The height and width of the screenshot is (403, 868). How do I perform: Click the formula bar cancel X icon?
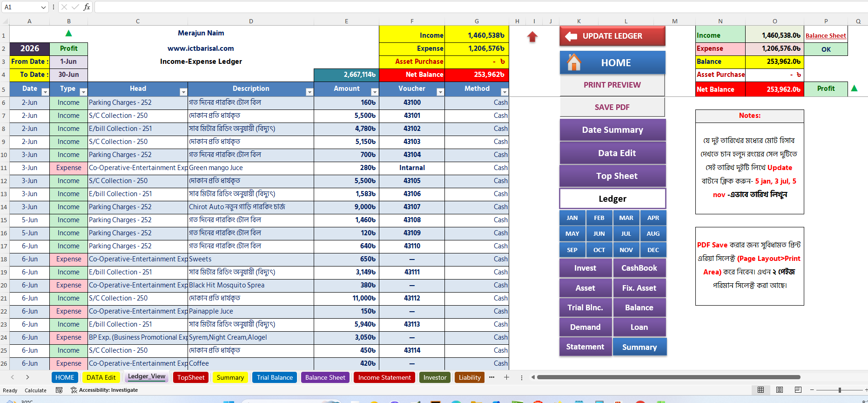(64, 7)
